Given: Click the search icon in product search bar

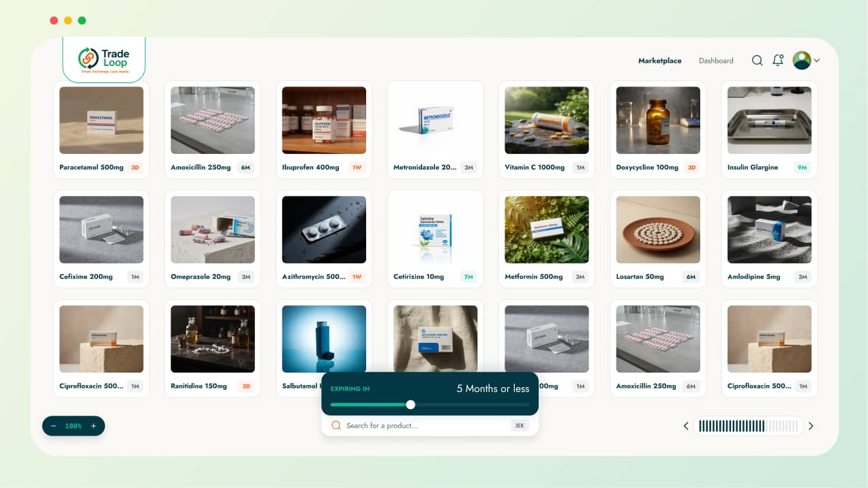Looking at the screenshot, I should [x=335, y=425].
